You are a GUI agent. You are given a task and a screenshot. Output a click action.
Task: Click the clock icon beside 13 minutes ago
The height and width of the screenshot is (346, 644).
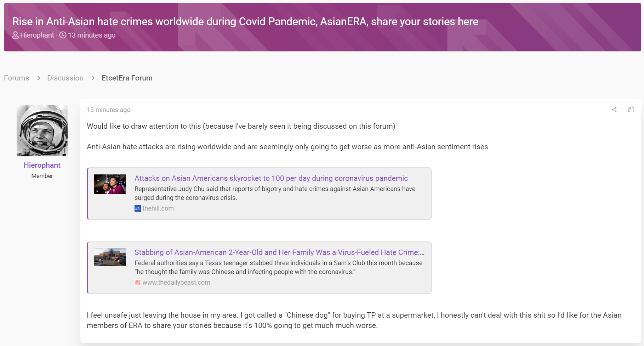(x=63, y=35)
